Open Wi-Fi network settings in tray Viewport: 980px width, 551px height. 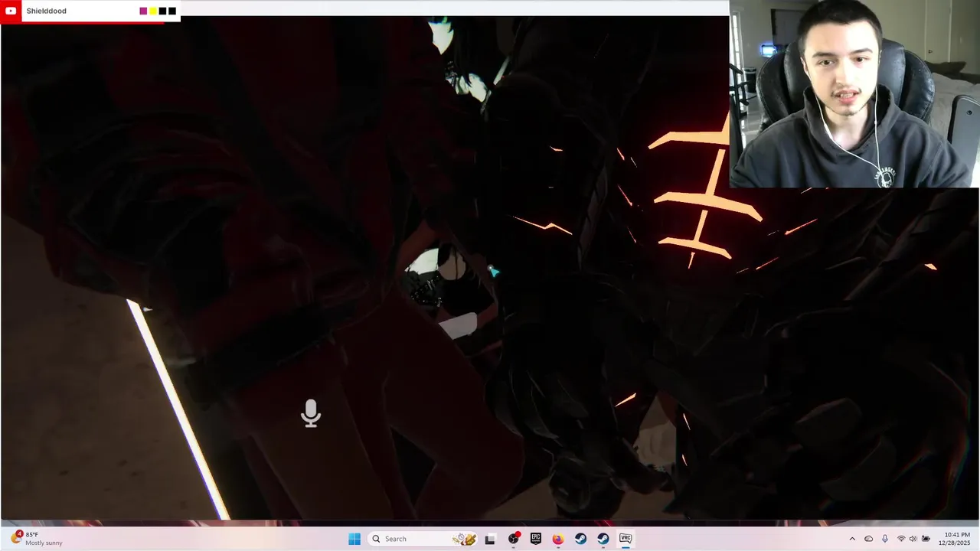(901, 539)
